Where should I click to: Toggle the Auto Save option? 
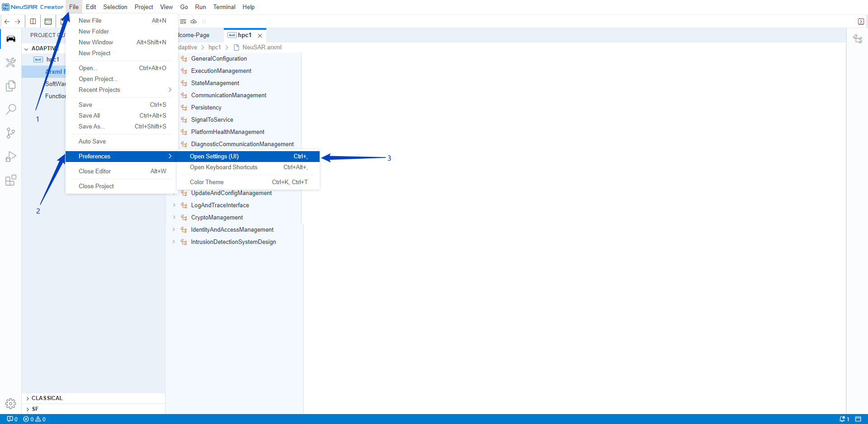click(x=92, y=141)
